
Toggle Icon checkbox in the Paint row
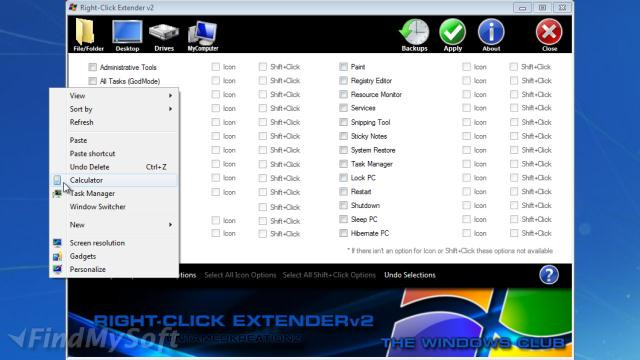467,67
